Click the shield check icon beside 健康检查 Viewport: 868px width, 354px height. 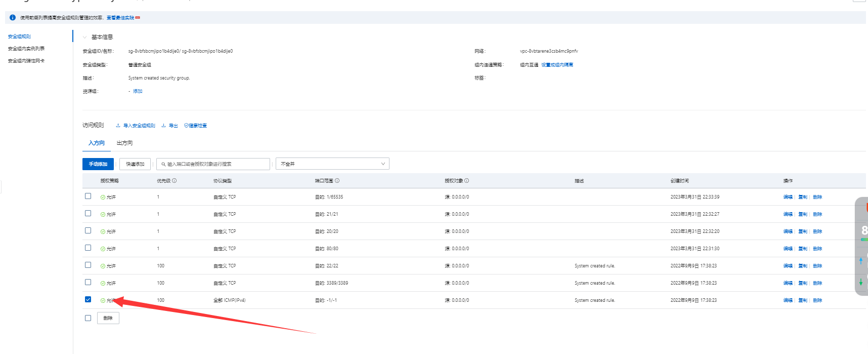[186, 125]
